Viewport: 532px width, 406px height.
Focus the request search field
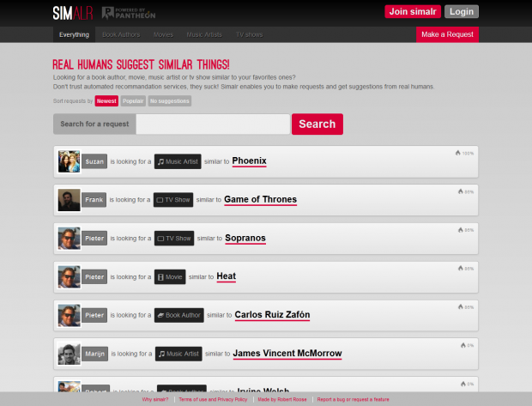[213, 124]
